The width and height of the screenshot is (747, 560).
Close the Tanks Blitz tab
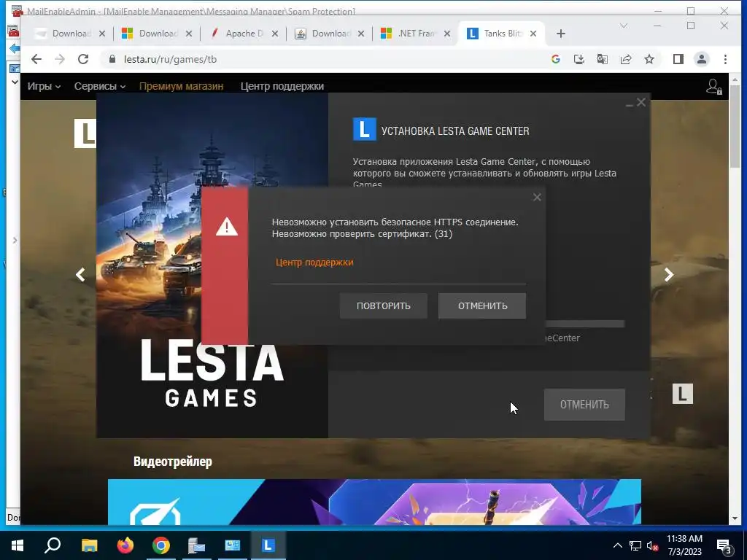click(x=533, y=34)
